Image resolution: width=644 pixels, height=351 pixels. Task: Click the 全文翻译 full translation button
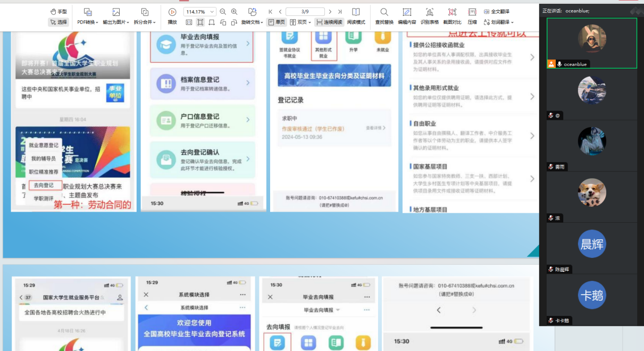pos(496,12)
